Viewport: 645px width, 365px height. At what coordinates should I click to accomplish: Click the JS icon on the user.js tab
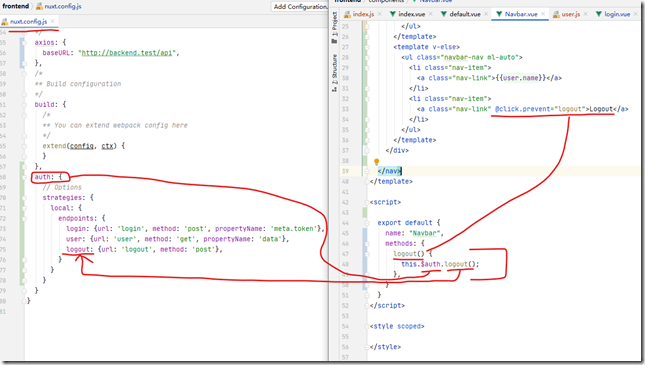[557, 14]
